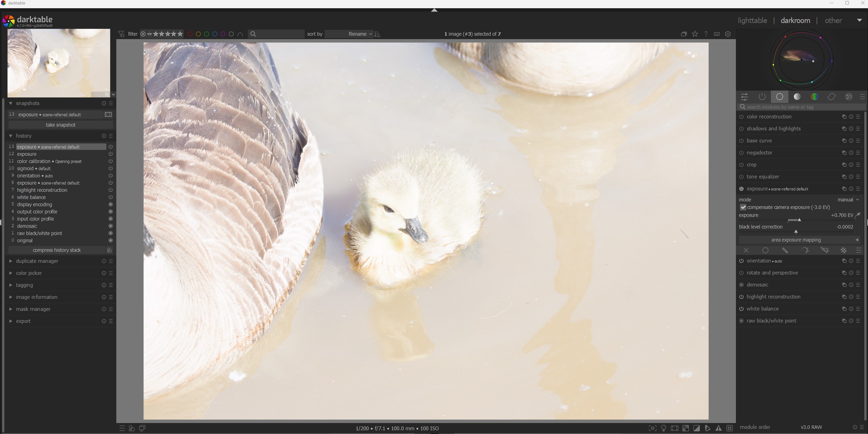Image resolution: width=868 pixels, height=434 pixels.
Task: Expand the export panel
Action: point(23,321)
